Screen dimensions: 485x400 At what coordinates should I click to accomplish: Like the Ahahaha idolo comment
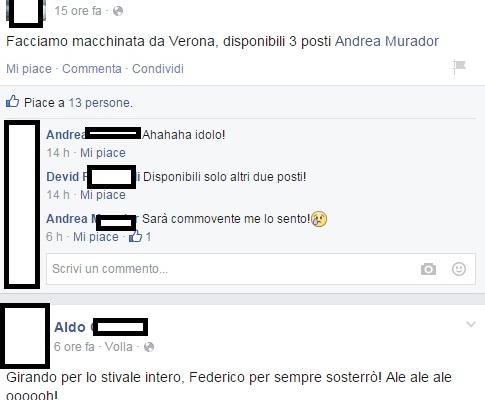103,153
